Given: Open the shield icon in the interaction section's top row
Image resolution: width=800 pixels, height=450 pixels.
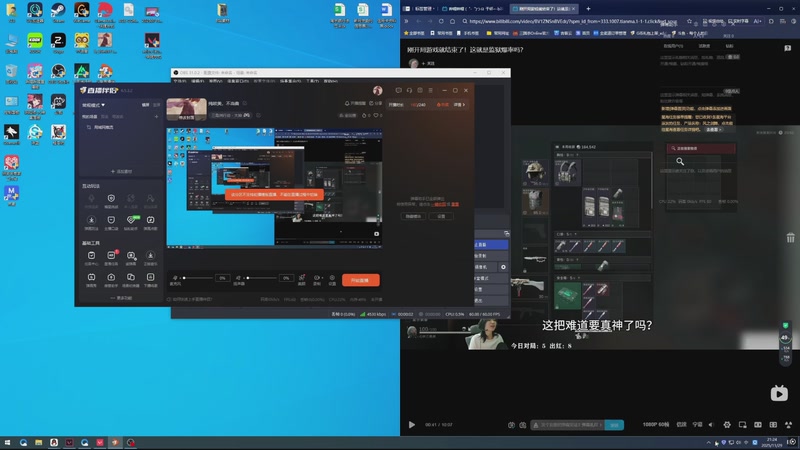Looking at the screenshot, I should point(111,198).
